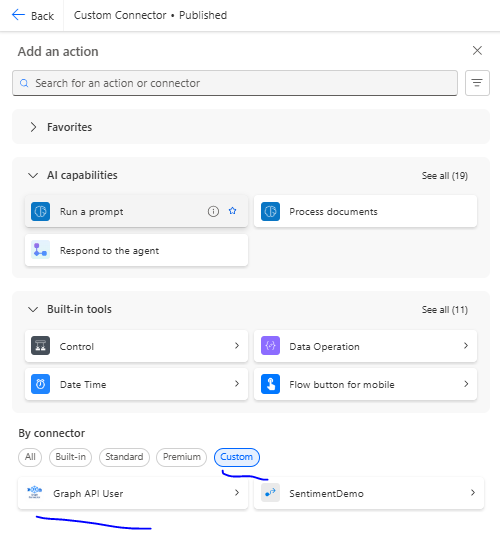This screenshot has height=559, width=500.
Task: Click See all (19) AI capabilities
Action: click(444, 176)
